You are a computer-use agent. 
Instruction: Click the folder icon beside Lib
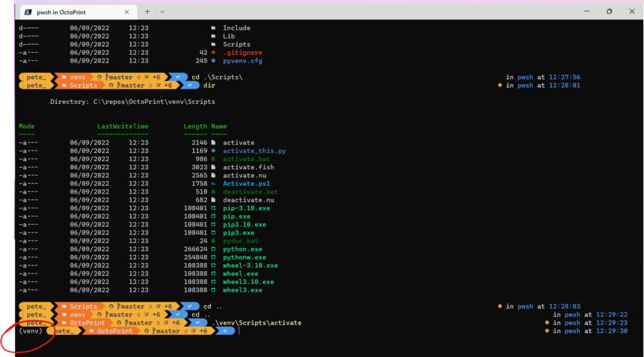pos(213,36)
